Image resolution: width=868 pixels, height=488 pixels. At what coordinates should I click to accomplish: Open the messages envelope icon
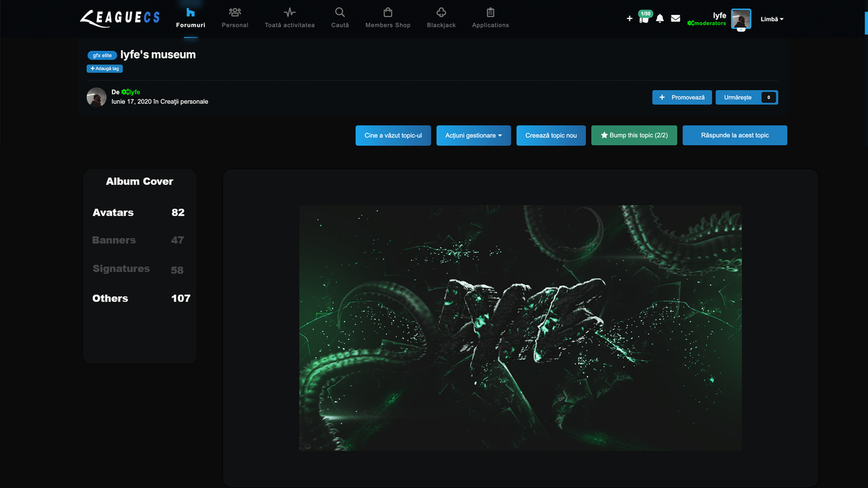tap(675, 19)
